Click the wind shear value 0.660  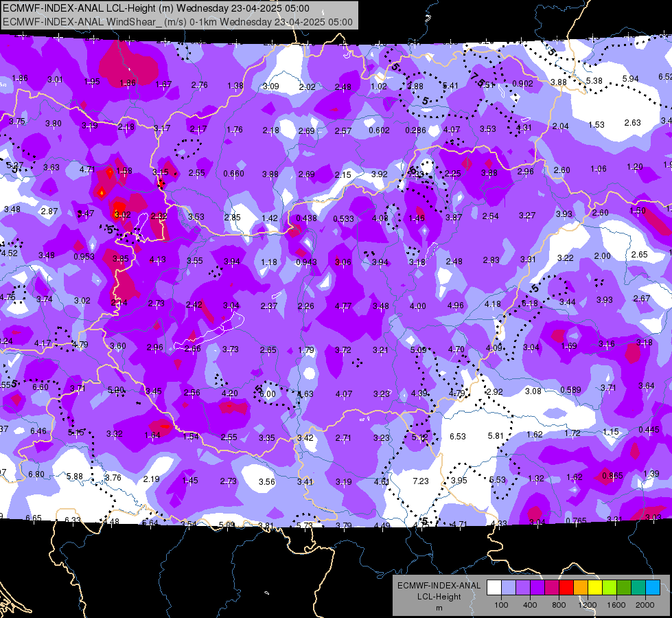coord(233,173)
